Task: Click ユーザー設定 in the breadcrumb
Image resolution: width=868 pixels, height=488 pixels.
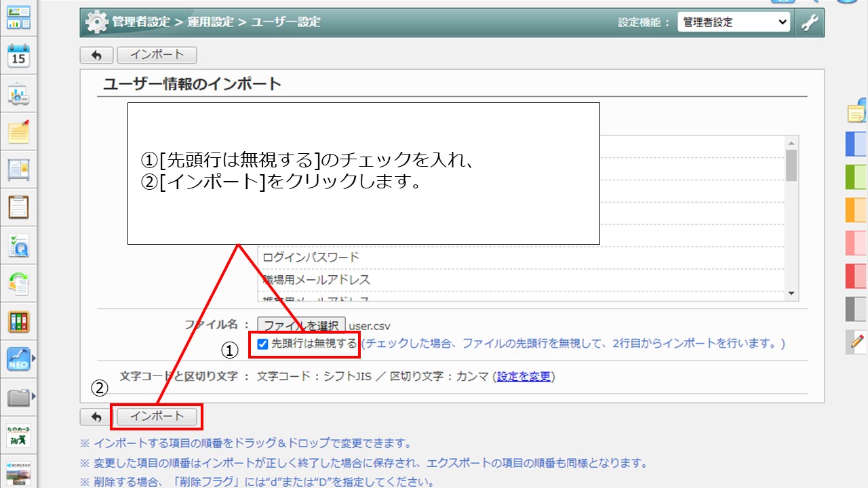Action: 285,22
